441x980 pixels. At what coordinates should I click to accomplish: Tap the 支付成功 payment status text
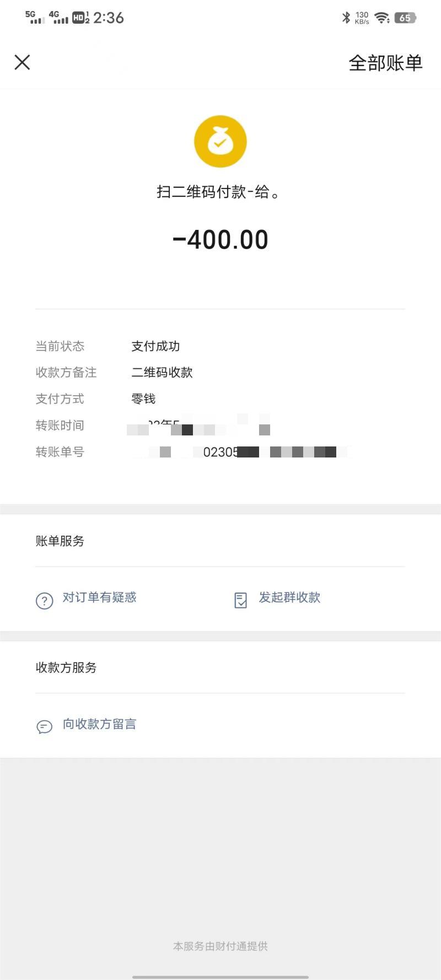157,346
